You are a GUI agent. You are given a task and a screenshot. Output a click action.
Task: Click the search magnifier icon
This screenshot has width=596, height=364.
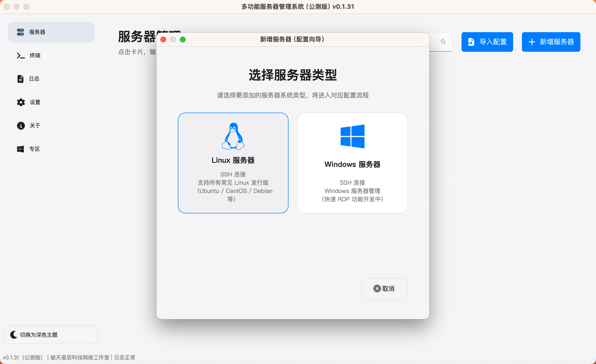(443, 42)
